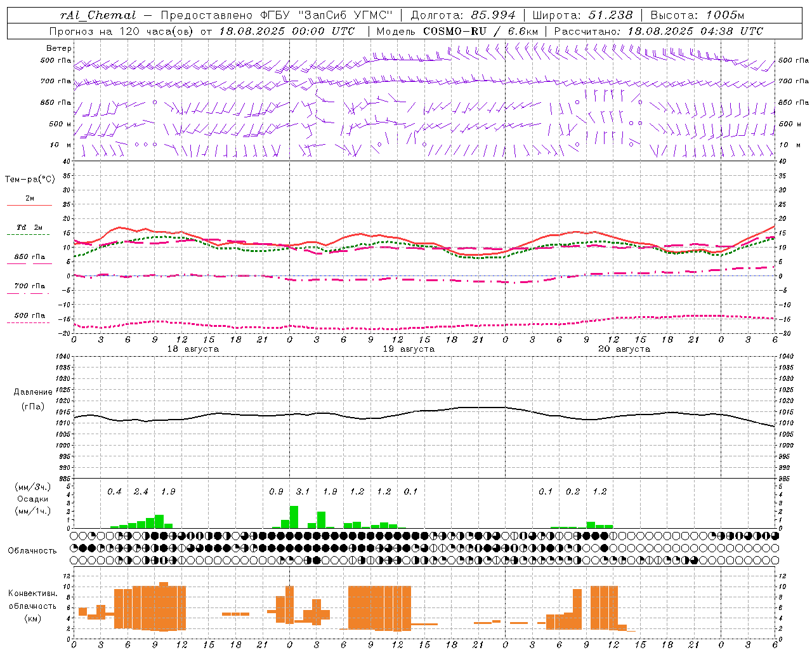Click the 2.4 precipitation amount
Image resolution: width=812 pixels, height=650 pixels.
click(141, 491)
